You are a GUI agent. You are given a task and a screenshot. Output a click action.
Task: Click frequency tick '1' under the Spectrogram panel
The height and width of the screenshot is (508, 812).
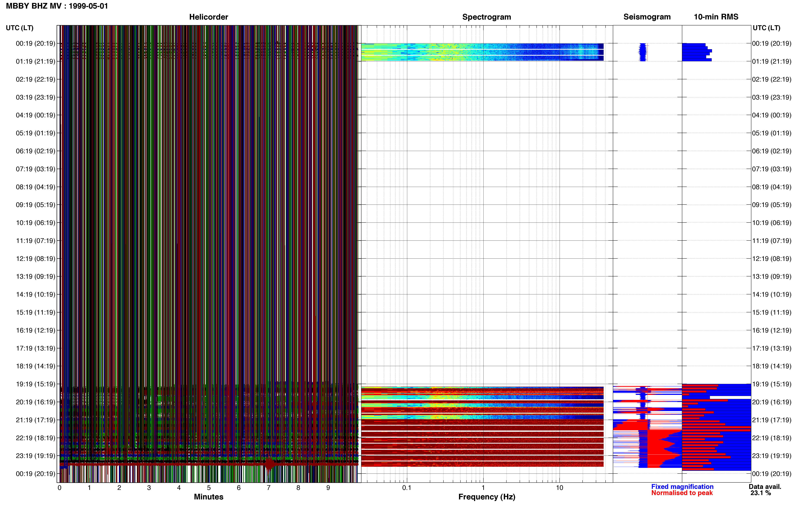click(483, 488)
